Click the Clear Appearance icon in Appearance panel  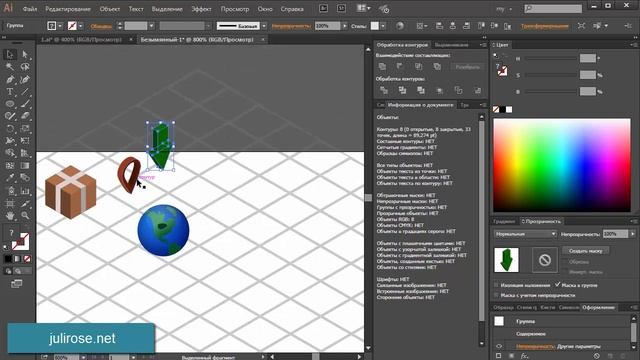tap(597, 356)
